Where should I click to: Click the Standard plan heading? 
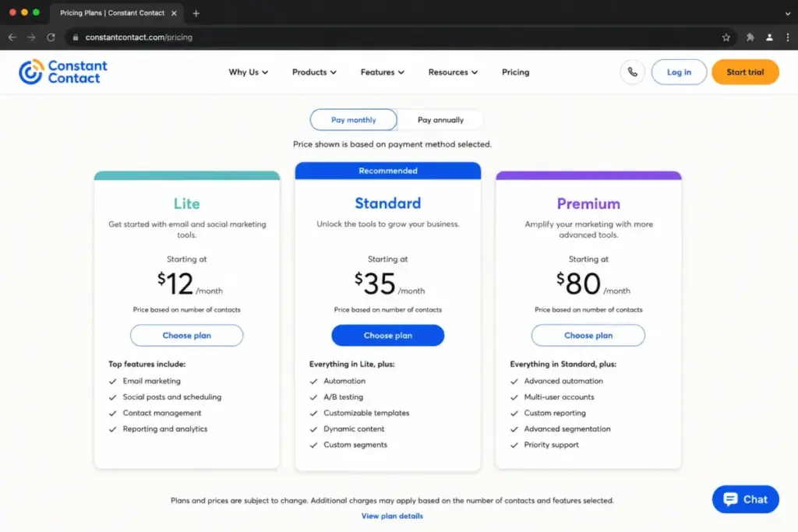tap(388, 203)
